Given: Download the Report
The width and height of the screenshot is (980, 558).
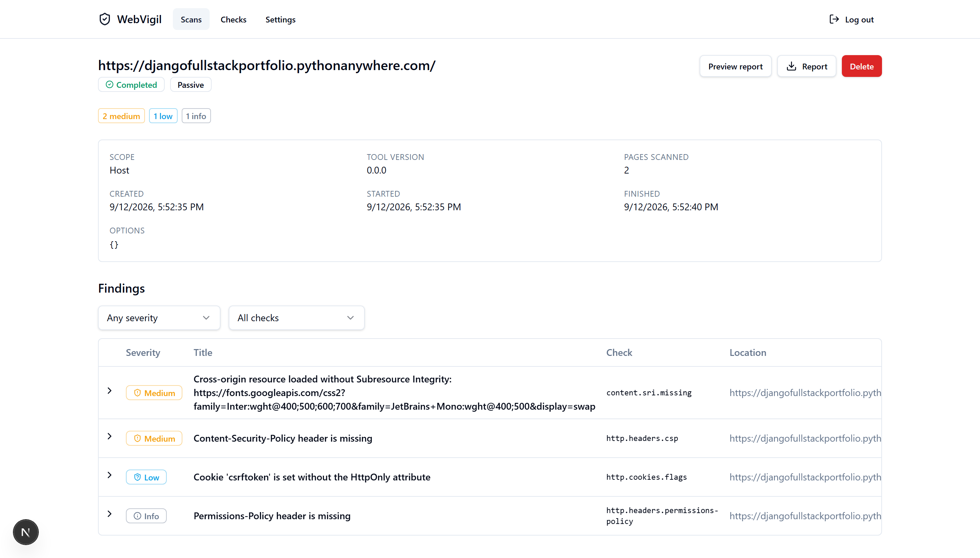Looking at the screenshot, I should click(x=806, y=66).
